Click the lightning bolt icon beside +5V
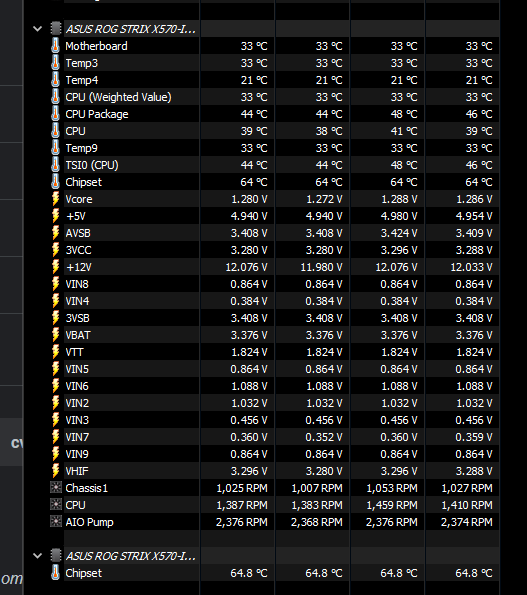527x595 pixels. (x=56, y=216)
